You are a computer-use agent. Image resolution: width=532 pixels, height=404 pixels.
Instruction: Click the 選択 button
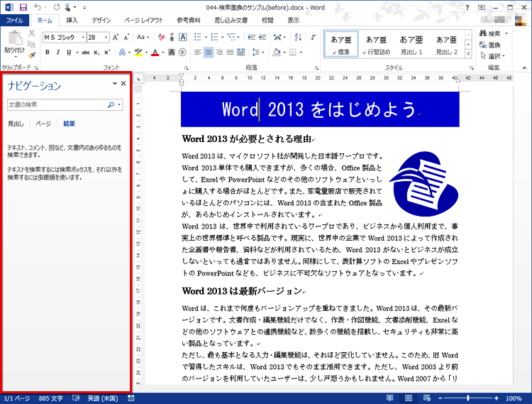[493, 56]
